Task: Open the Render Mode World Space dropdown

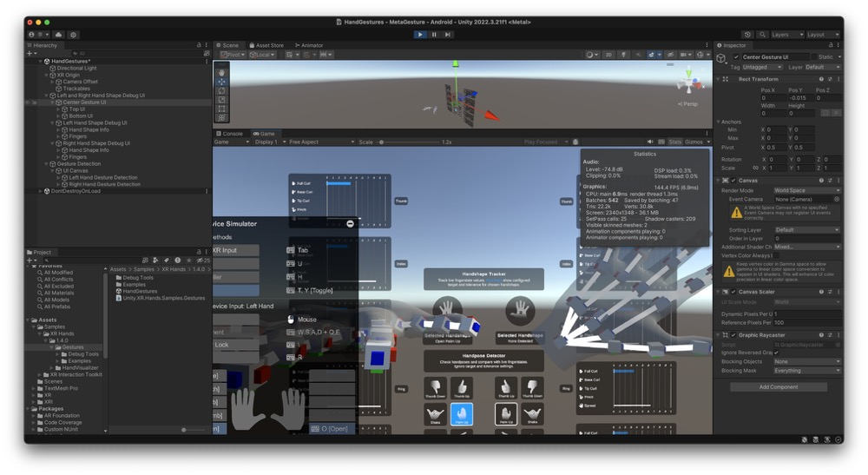Action: (806, 190)
